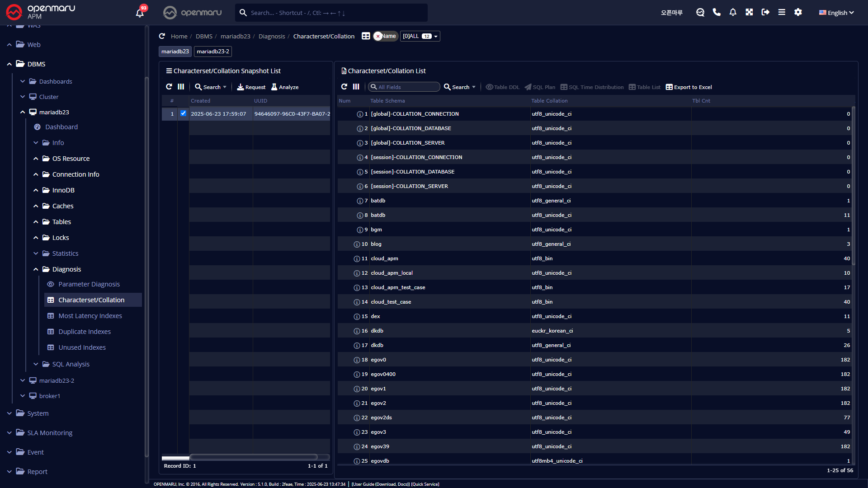Click info icon for batdb row 7
This screenshot has height=488, width=868.
[x=360, y=201]
